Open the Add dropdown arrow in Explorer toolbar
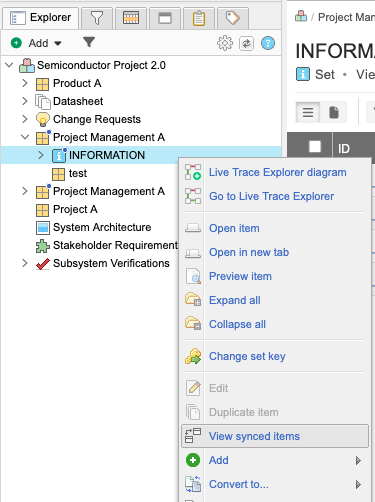This screenshot has width=375, height=502. (x=58, y=43)
